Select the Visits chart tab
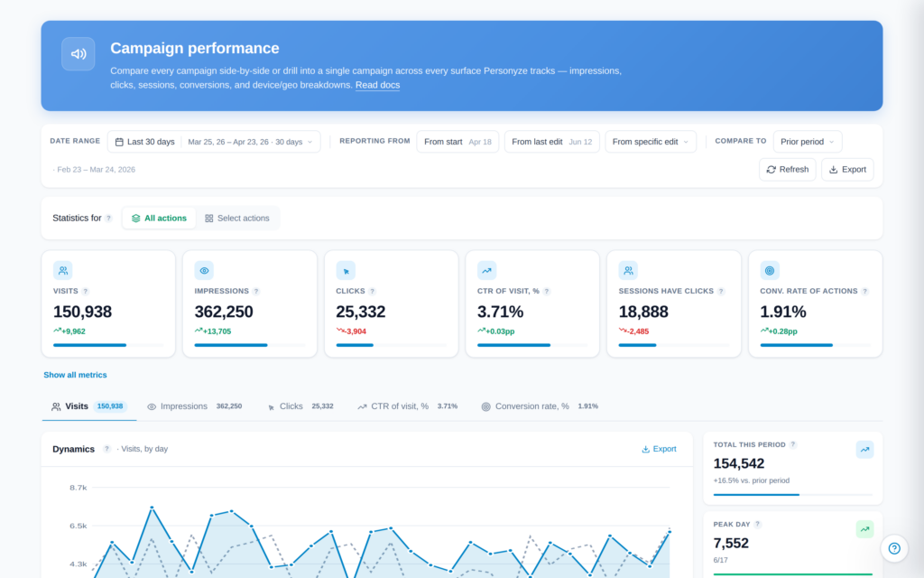This screenshot has width=924, height=578. (89, 406)
